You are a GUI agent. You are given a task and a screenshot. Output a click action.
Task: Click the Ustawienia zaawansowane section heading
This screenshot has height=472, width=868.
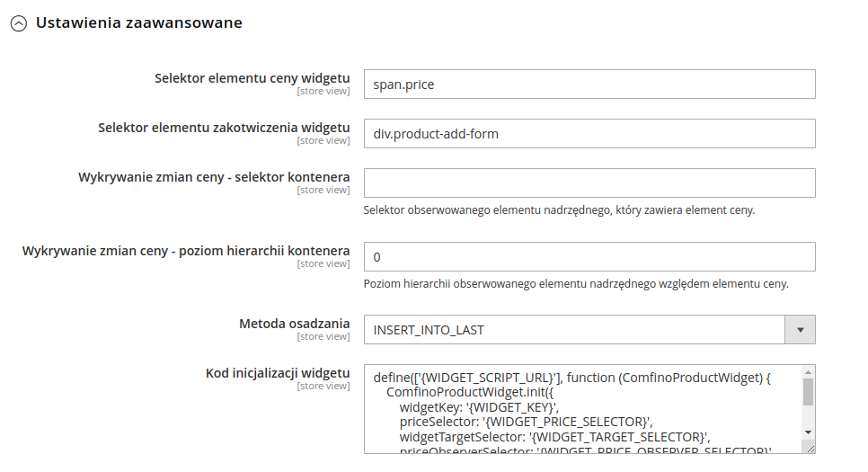(138, 22)
